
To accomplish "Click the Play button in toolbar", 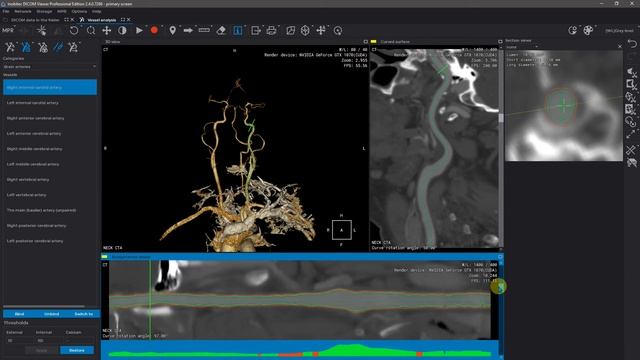I will (x=139, y=30).
